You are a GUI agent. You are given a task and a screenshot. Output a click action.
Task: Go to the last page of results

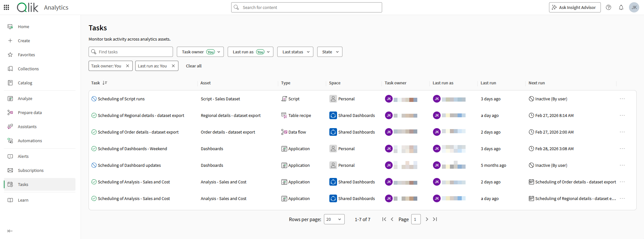point(435,219)
